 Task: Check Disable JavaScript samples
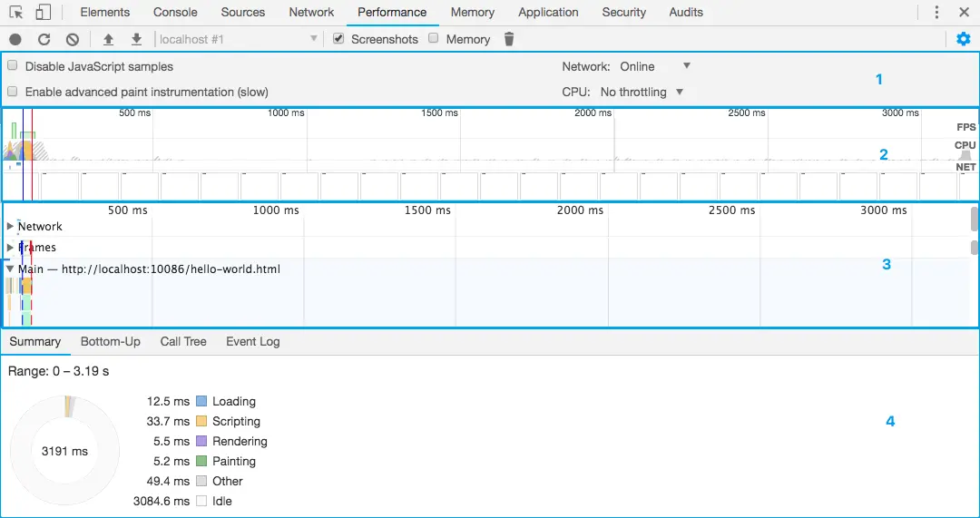point(12,65)
